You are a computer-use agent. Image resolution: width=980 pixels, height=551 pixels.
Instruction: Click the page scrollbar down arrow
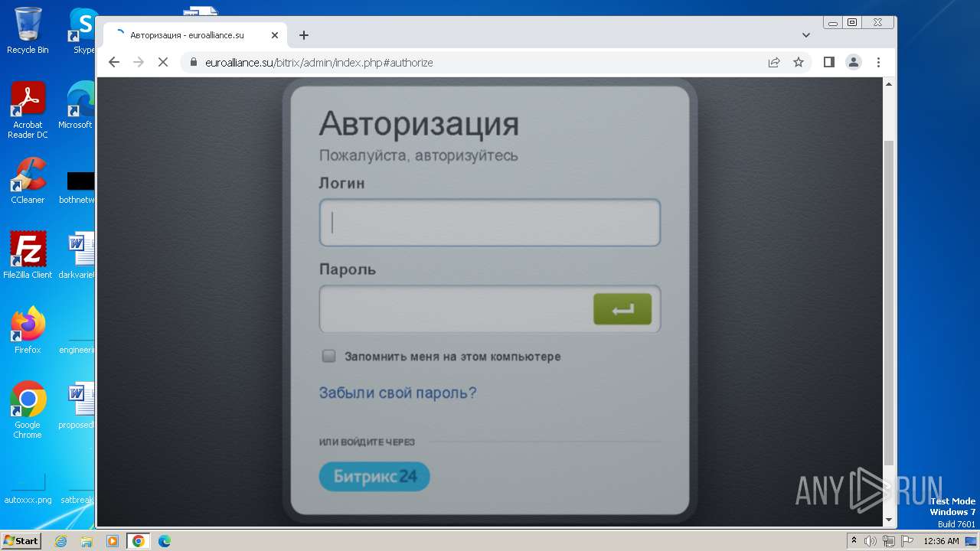click(x=889, y=520)
